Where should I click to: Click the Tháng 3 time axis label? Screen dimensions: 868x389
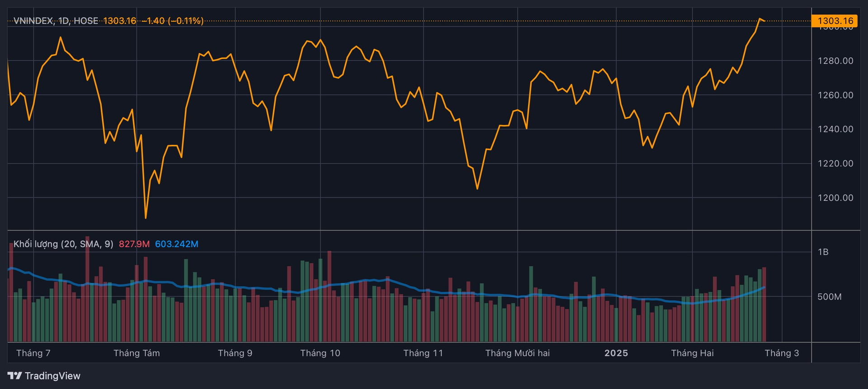(x=782, y=353)
